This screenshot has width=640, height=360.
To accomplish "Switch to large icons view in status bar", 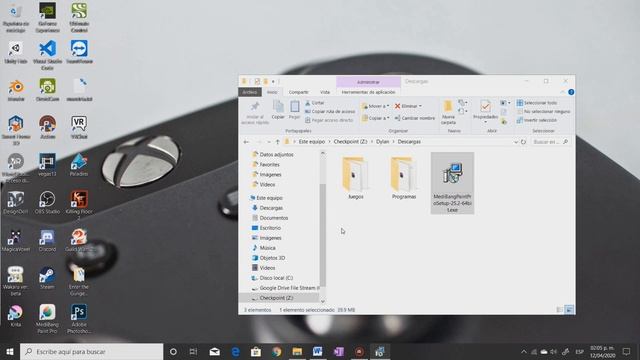I will 569,310.
